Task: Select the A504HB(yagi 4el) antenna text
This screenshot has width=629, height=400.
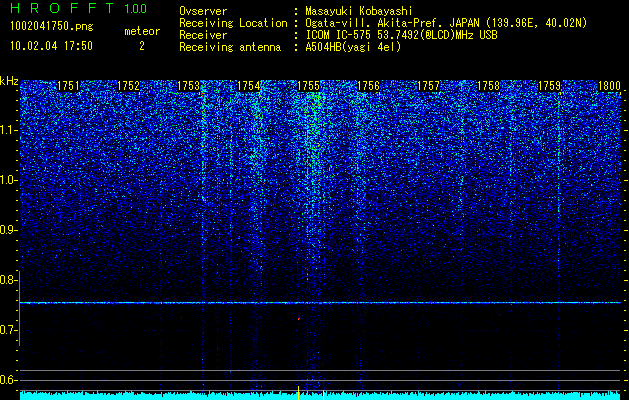Action: click(353, 47)
